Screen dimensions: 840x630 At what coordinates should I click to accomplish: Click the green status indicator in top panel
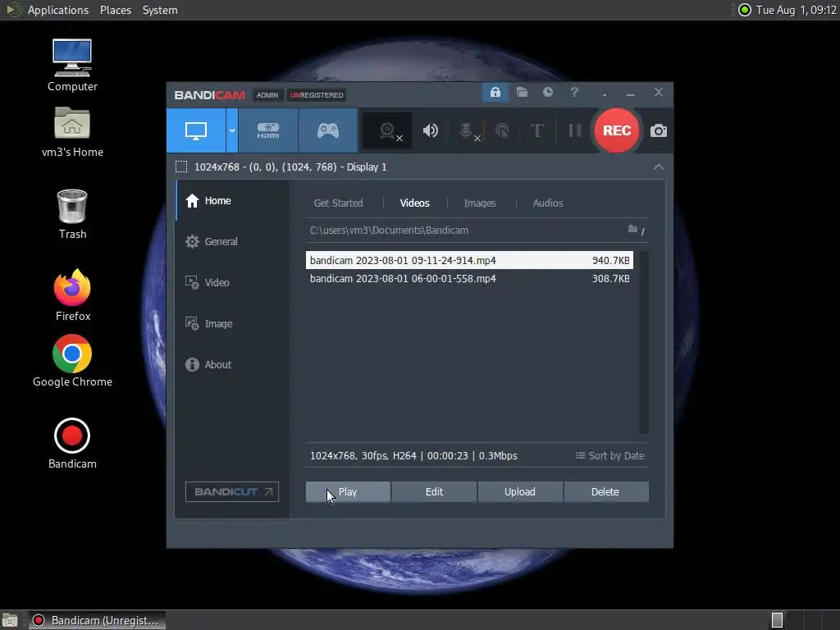[x=745, y=10]
